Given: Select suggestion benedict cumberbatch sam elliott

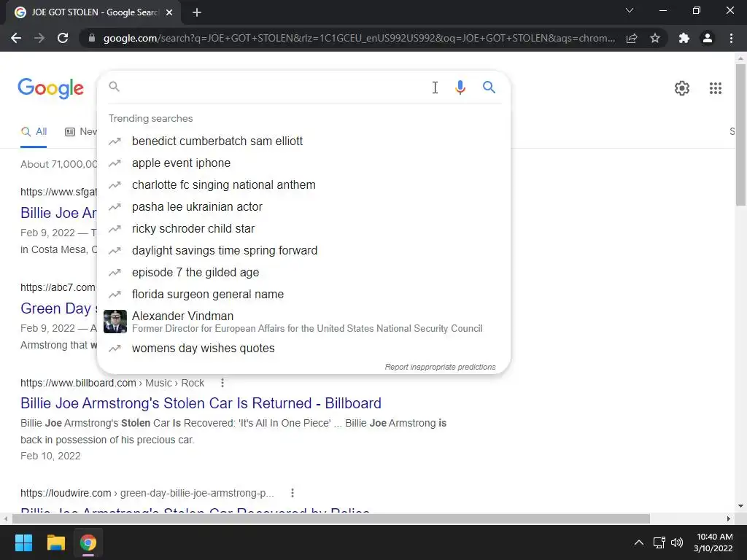Looking at the screenshot, I should pyautogui.click(x=303, y=141).
